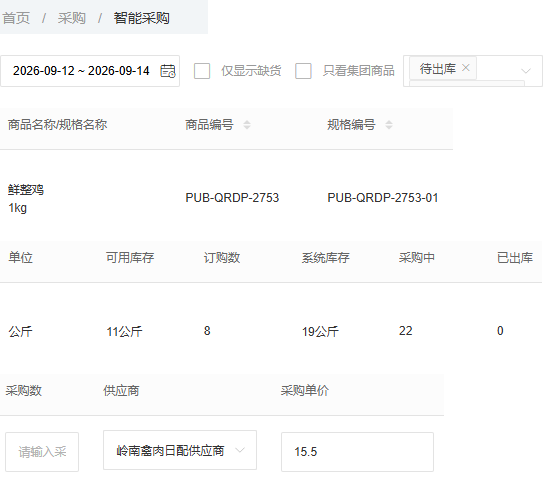Viewport: 546px width, 489px height.
Task: Open the 岭南禽肉日配供应商 supplier dropdown
Action: pyautogui.click(x=180, y=450)
